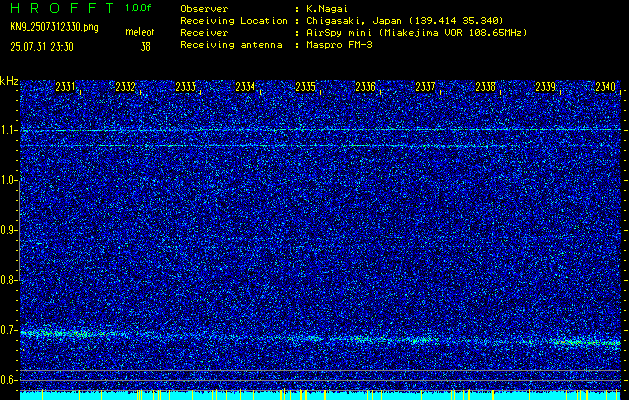Image resolution: width=629 pixels, height=400 pixels.
Task: Click the HROFFT title text
Action: tap(62, 8)
